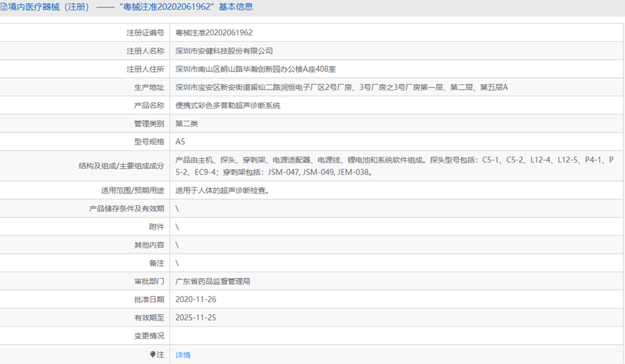Click the bulb icon next to 注
This screenshot has height=364, width=625.
point(152,354)
